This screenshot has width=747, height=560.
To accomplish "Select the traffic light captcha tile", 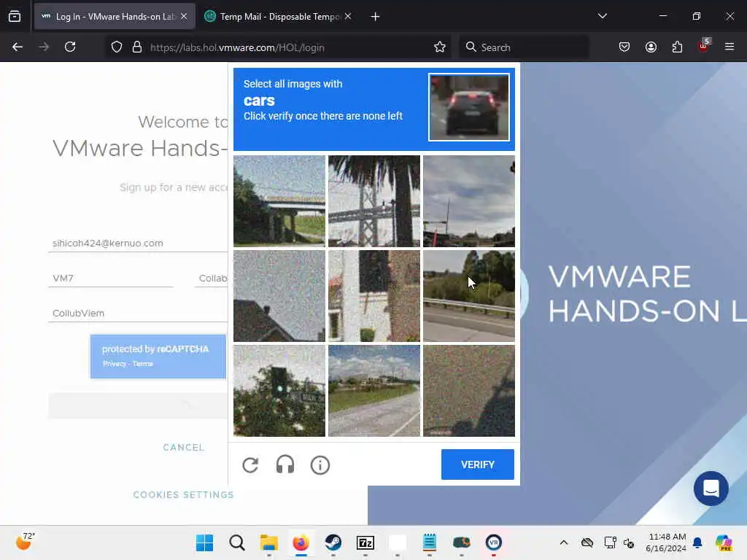I will pos(279,391).
